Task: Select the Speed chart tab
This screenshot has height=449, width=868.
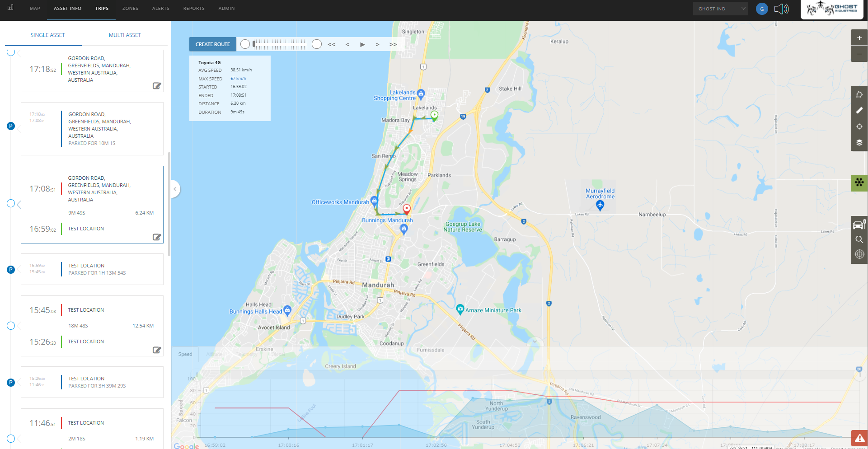Action: click(x=185, y=354)
